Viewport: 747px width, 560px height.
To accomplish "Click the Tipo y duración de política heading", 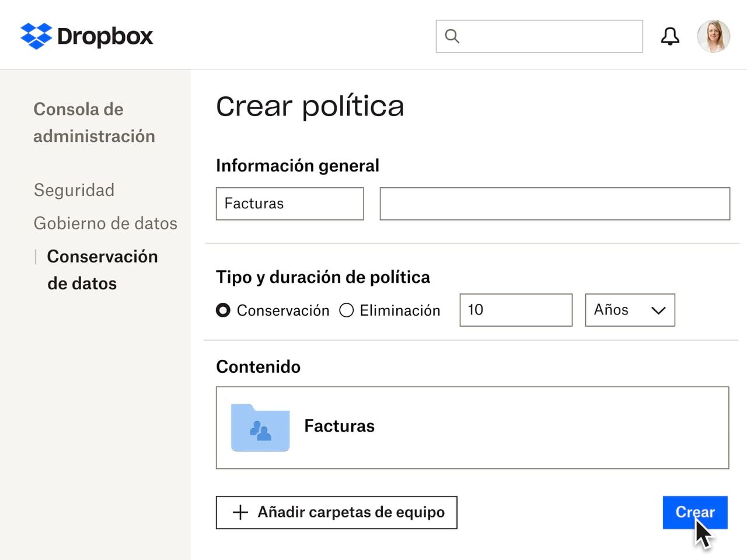I will tap(323, 277).
